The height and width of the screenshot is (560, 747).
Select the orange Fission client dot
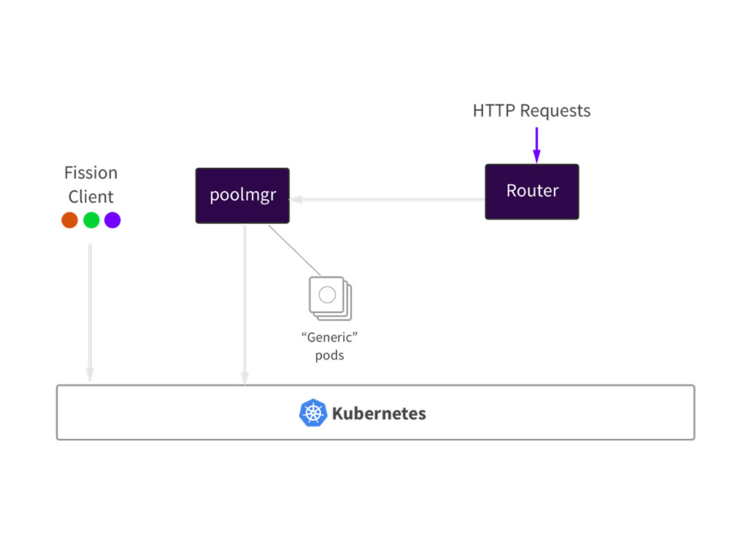pos(69,220)
